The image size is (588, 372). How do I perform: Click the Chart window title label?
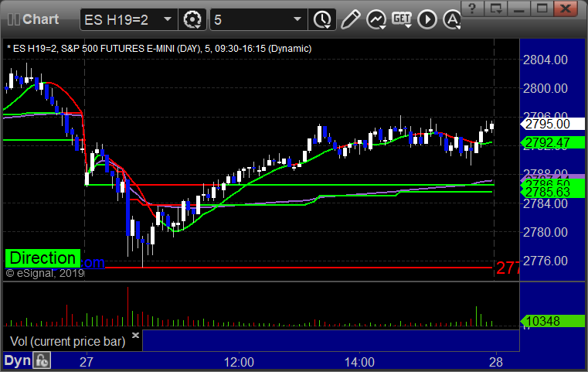40,19
